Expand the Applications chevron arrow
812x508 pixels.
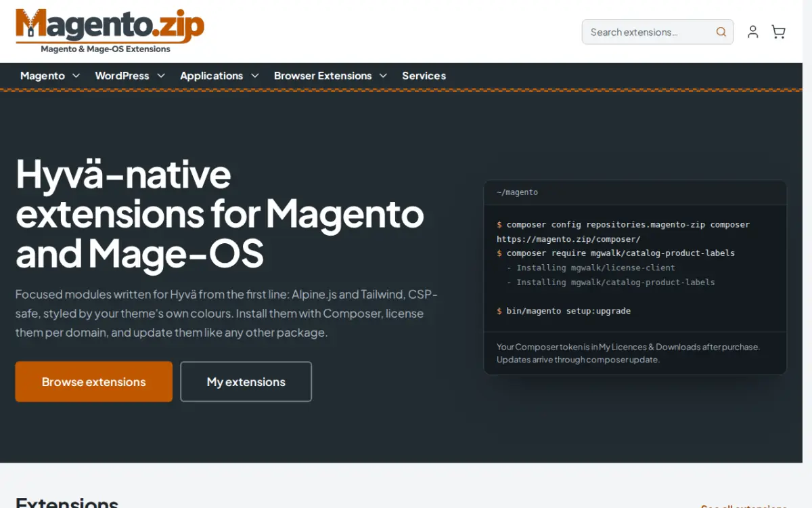[254, 76]
